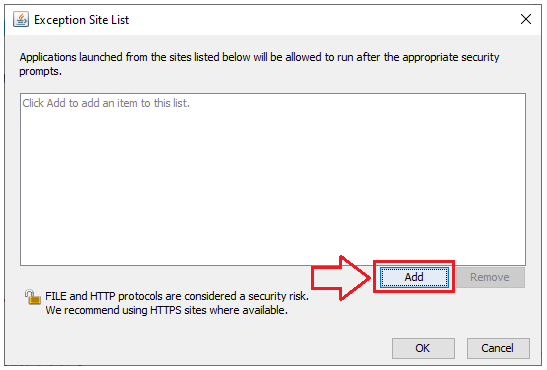Click the "Click Add to add an item" placeholder
Viewport: 547px width, 370px height.
tap(106, 103)
